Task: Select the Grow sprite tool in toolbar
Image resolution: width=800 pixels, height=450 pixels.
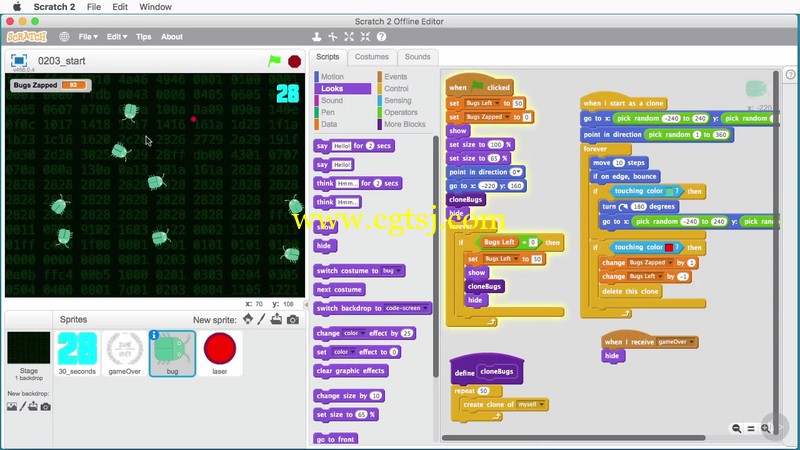Action: click(349, 37)
